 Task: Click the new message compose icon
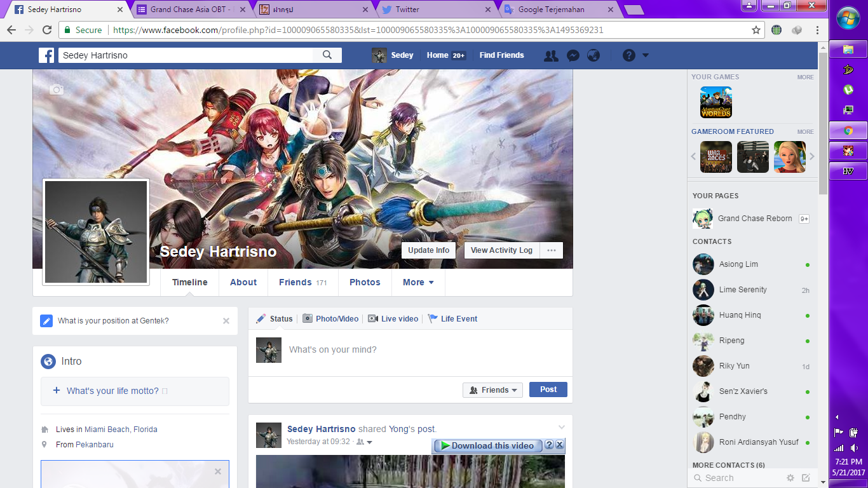coord(806,478)
